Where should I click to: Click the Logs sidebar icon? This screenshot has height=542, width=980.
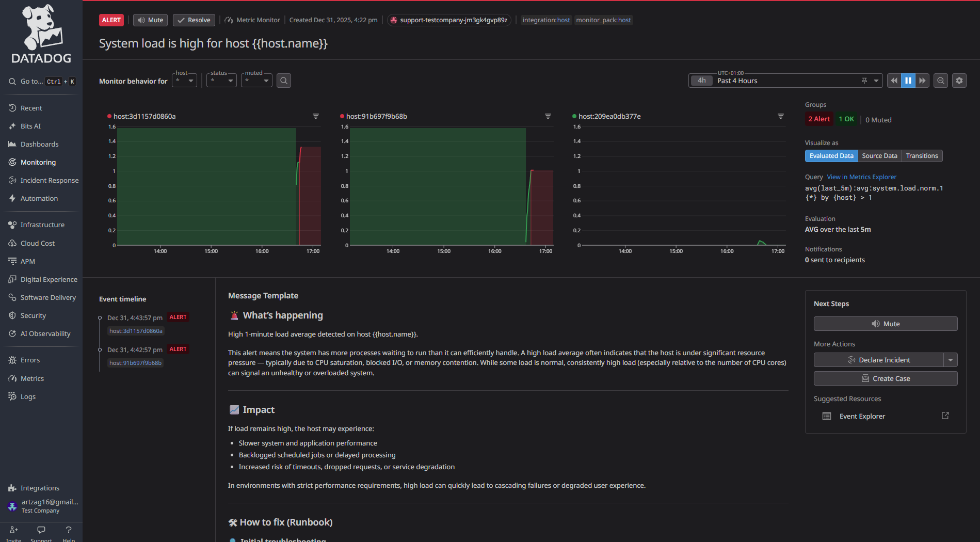point(12,396)
